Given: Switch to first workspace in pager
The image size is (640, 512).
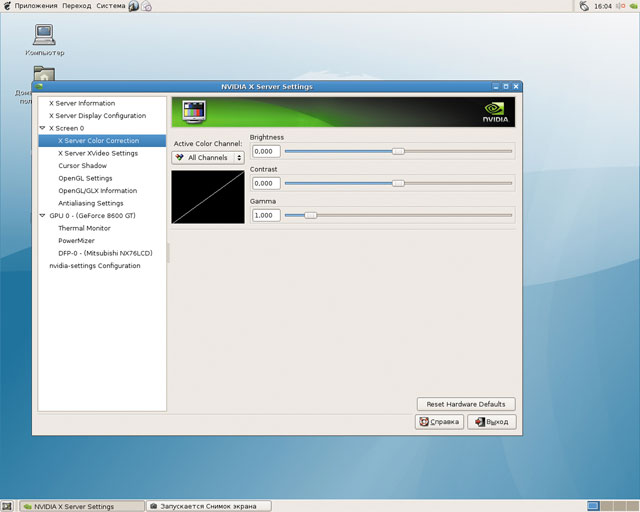Looking at the screenshot, I should pos(593,506).
